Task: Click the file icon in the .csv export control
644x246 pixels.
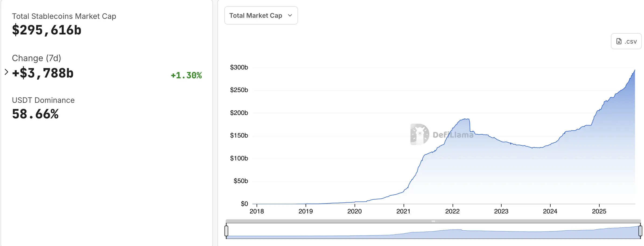Action: [618, 41]
